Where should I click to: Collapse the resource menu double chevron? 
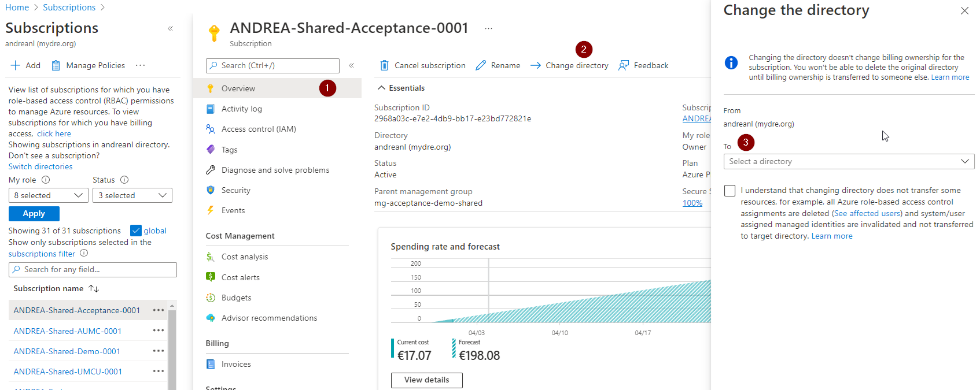click(x=352, y=65)
